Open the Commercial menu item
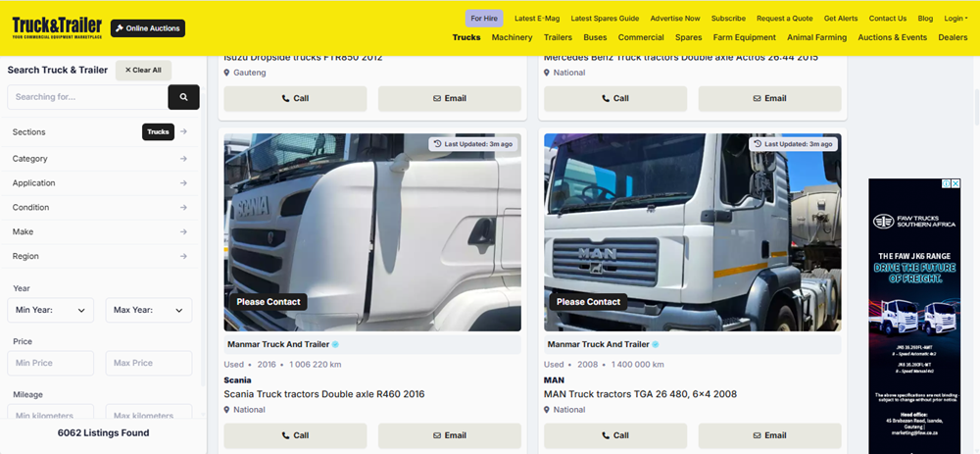 (641, 37)
